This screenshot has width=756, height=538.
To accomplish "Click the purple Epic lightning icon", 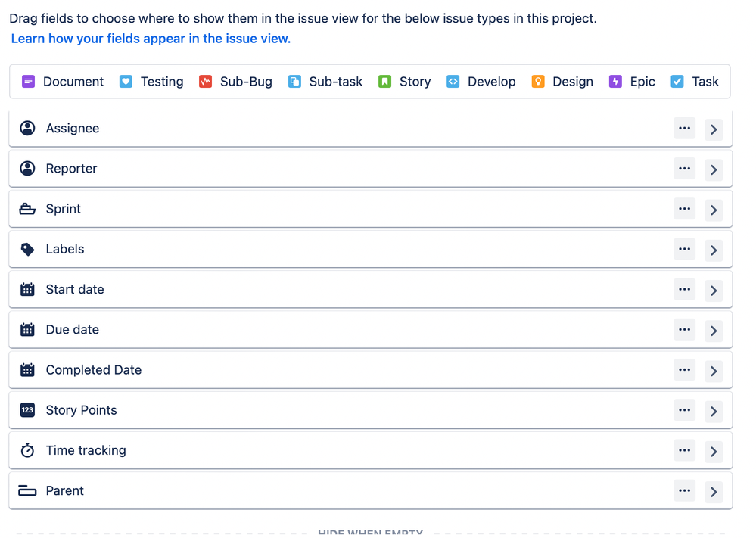I will pos(615,82).
